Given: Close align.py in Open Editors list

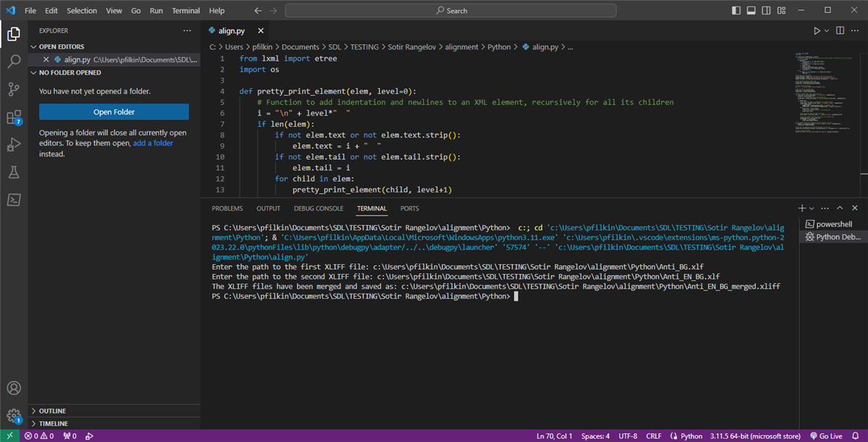Looking at the screenshot, I should [x=46, y=60].
